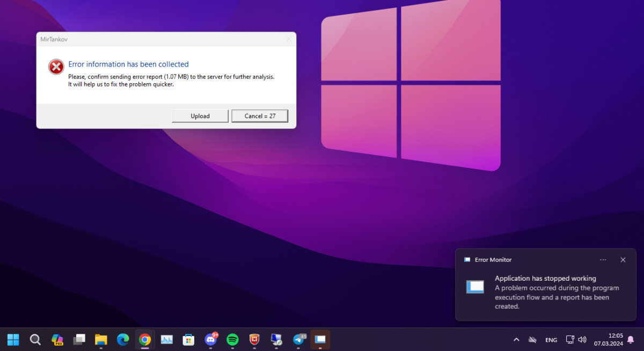Open the computer monitor app icon on the taskbar
The width and height of the screenshot is (644, 351).
point(276,339)
